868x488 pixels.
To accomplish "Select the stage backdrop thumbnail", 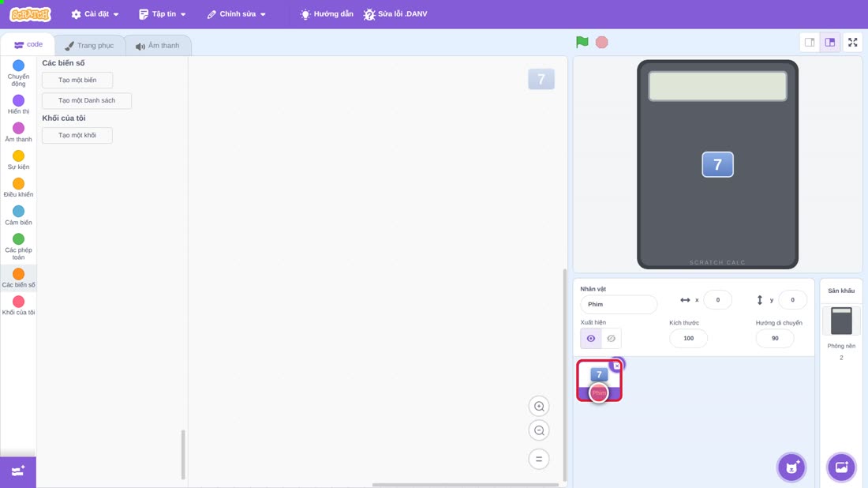I will pyautogui.click(x=841, y=321).
